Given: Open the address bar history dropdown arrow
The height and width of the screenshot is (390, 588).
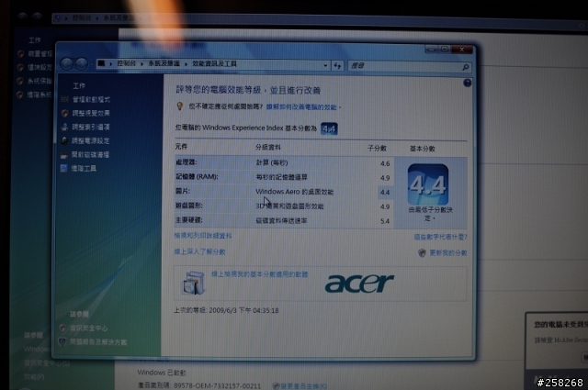Looking at the screenshot, I should 325,65.
